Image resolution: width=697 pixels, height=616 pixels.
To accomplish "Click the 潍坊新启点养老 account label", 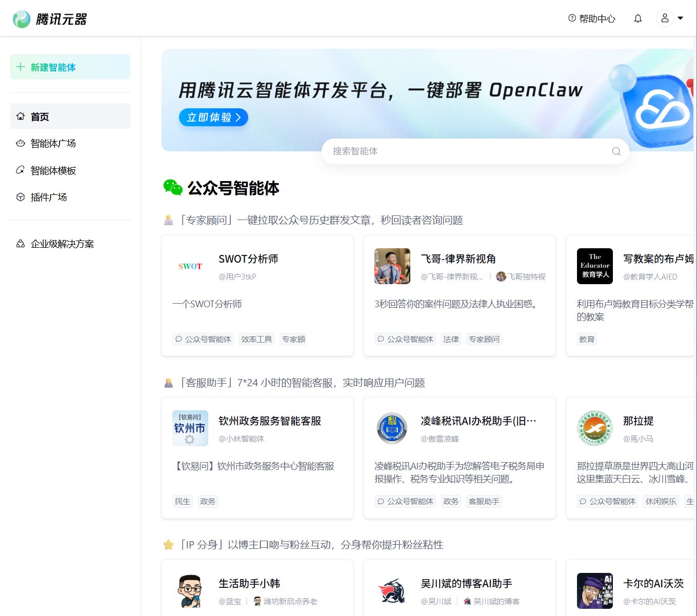I will [x=290, y=601].
